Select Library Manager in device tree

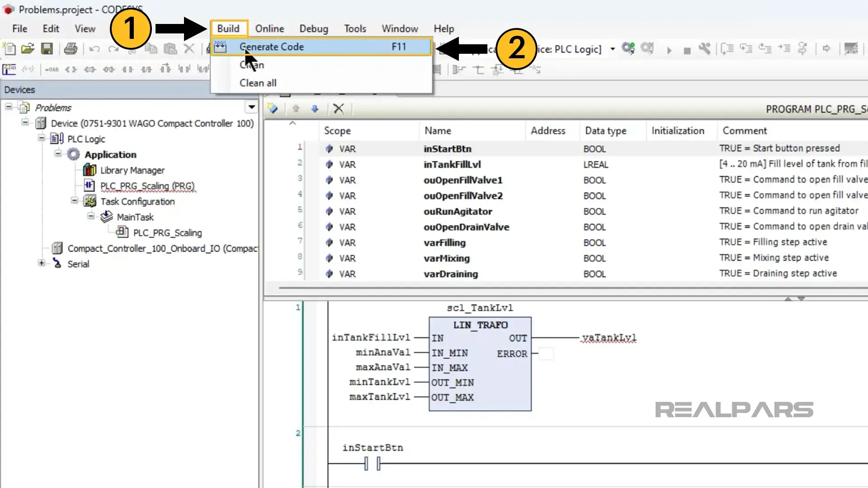(132, 170)
